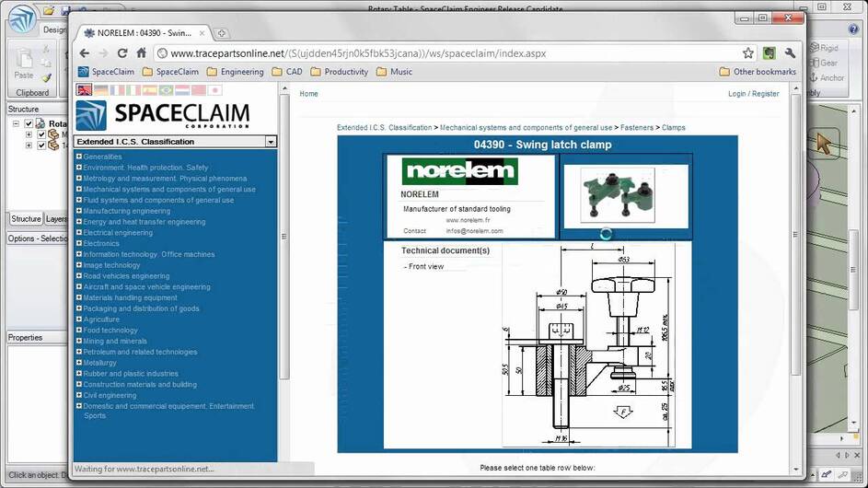Expand the Electrical engineering category

[78, 232]
